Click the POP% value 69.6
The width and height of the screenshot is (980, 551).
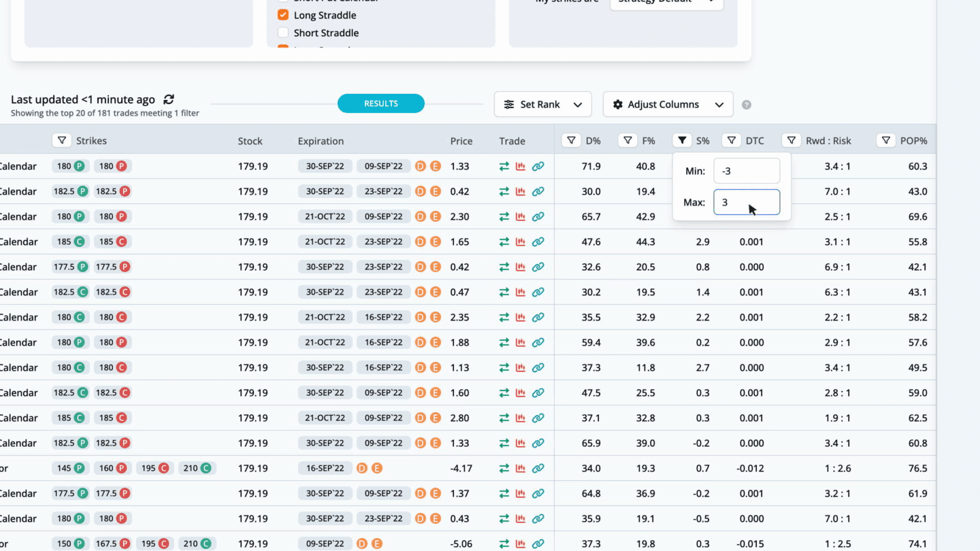tap(917, 217)
